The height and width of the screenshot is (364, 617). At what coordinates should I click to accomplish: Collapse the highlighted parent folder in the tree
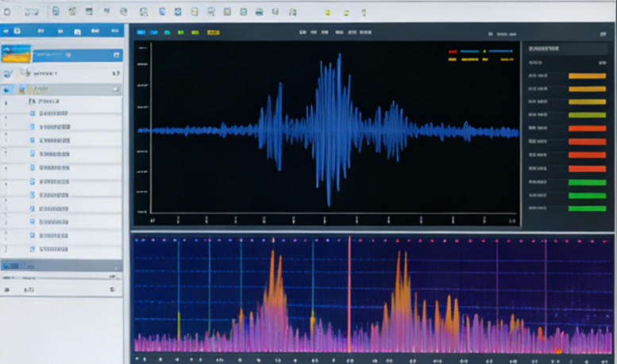click(x=8, y=90)
